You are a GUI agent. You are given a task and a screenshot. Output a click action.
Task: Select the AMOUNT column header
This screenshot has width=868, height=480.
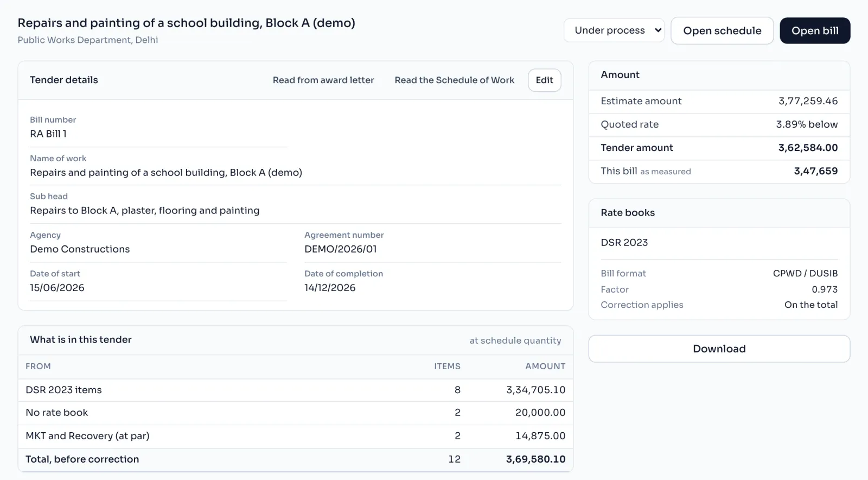pos(545,367)
